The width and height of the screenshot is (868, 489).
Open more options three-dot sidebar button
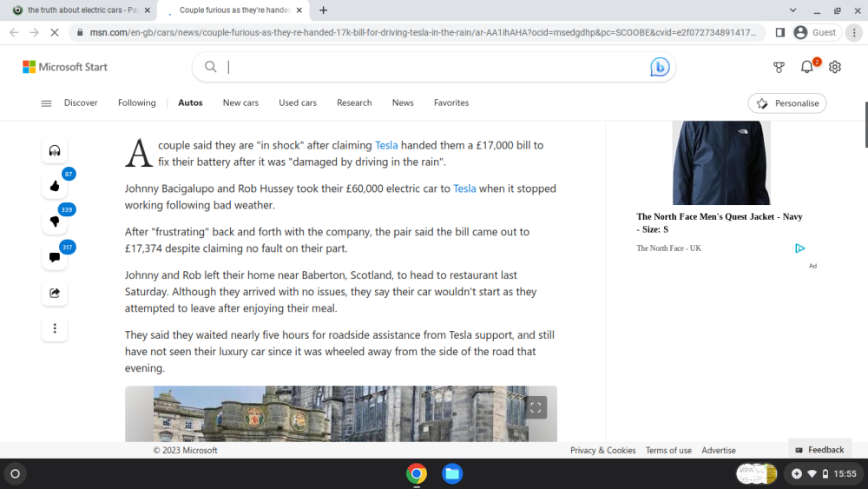tap(54, 328)
